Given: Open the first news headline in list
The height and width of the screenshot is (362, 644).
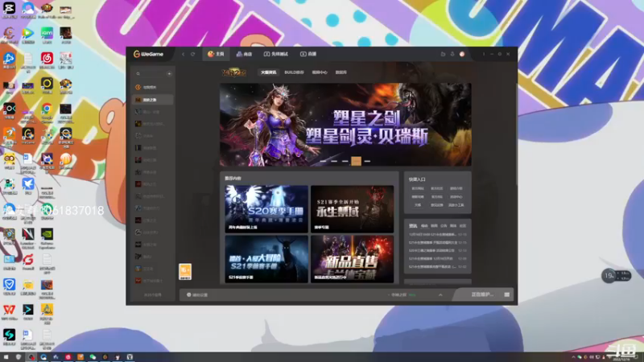Looking at the screenshot, I should tap(433, 234).
